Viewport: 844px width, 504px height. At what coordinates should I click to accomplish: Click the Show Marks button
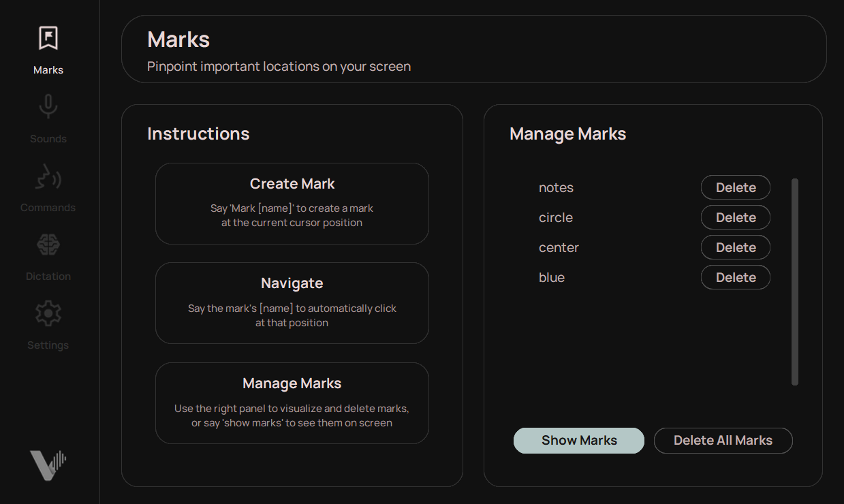tap(578, 440)
